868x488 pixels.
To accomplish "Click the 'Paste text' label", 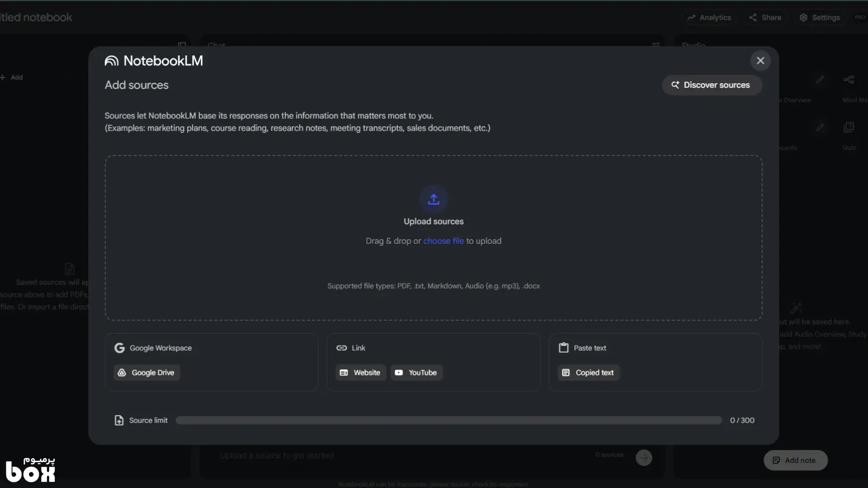I will point(590,348).
